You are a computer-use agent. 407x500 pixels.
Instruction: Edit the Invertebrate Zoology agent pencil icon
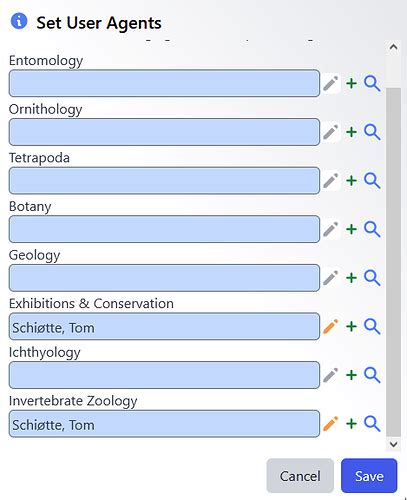pos(331,424)
